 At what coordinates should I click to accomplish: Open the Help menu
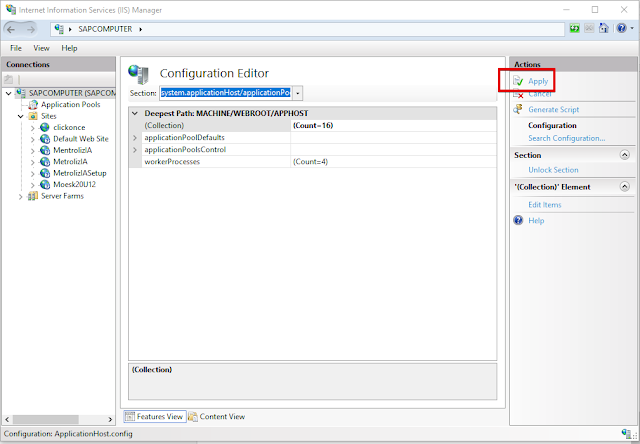pos(69,48)
